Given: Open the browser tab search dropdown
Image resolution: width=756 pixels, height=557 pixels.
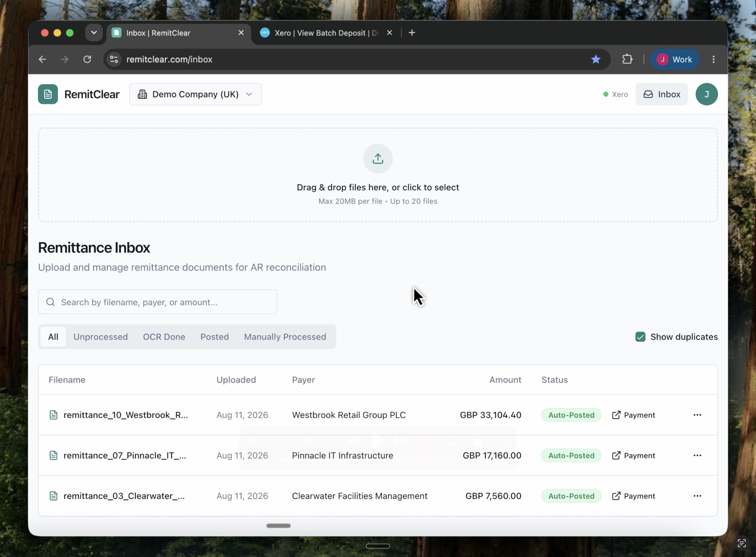Looking at the screenshot, I should (94, 33).
